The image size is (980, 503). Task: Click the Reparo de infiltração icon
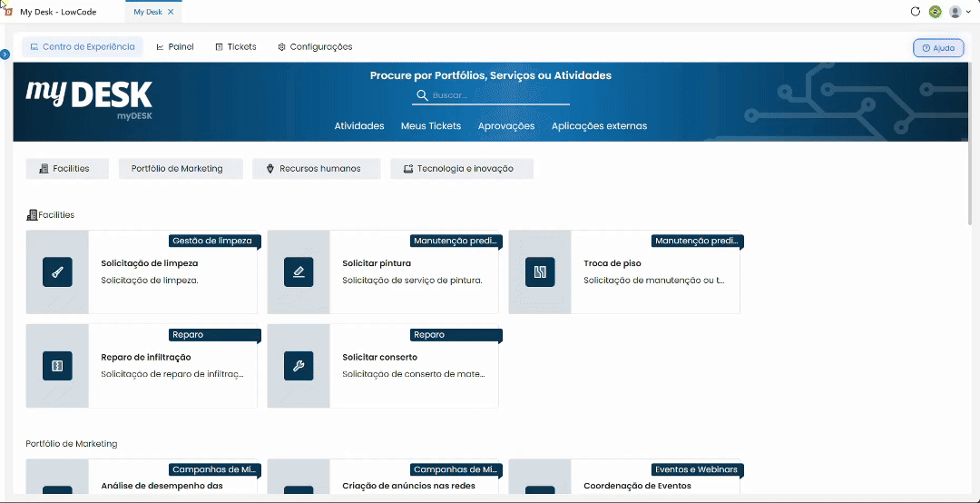click(57, 366)
